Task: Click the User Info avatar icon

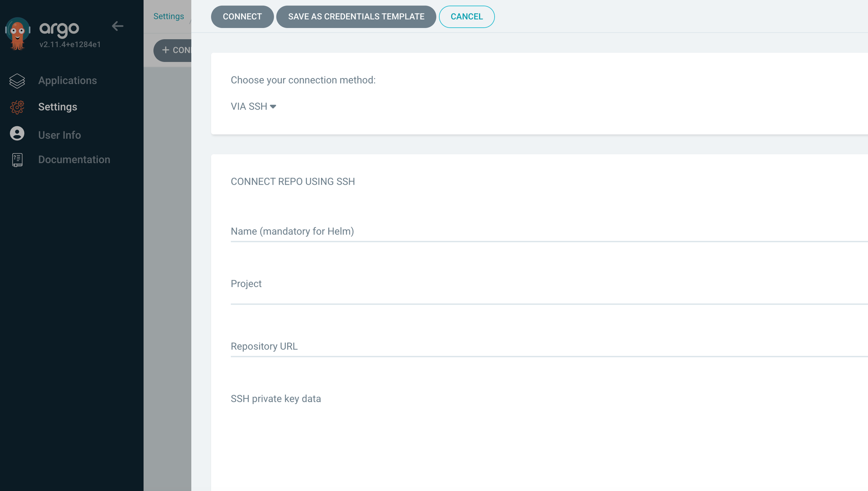Action: pos(17,134)
